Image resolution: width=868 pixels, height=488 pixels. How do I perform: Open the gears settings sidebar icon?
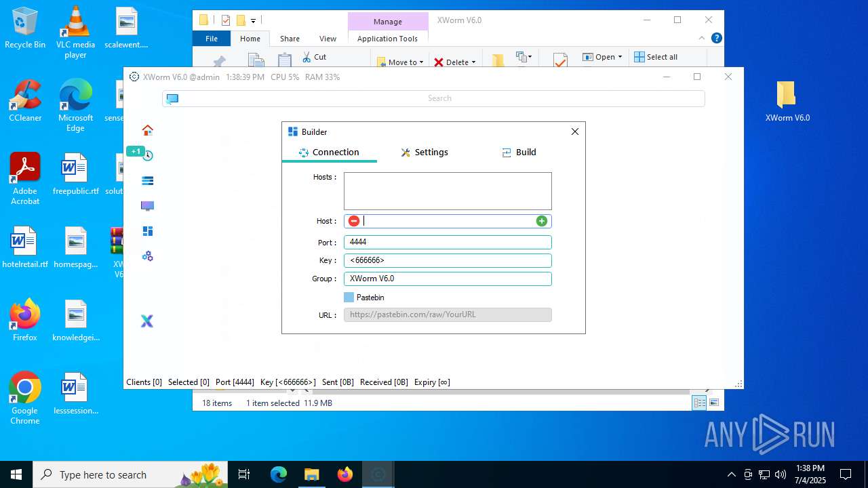pyautogui.click(x=147, y=256)
